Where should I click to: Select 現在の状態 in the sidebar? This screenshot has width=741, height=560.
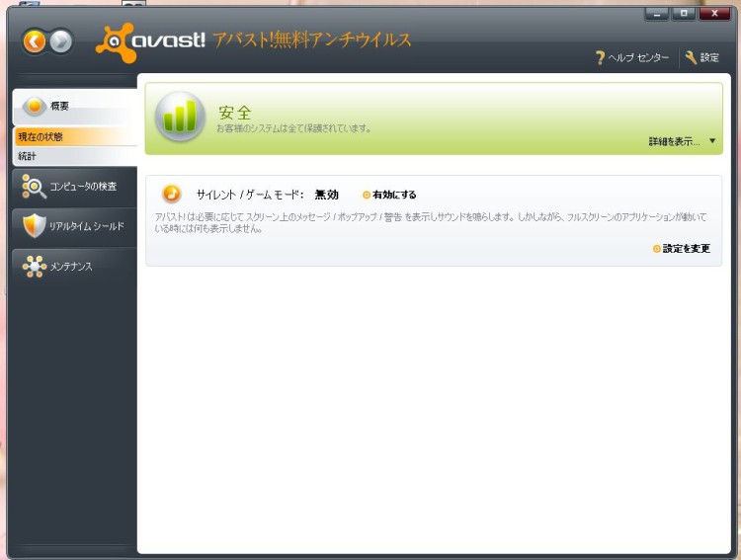click(x=76, y=136)
